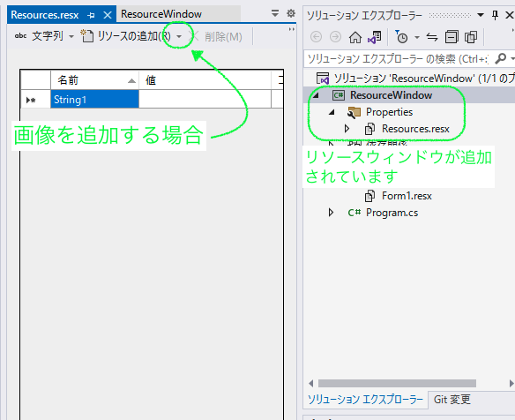Click the search magnifier icon
The height and width of the screenshot is (420, 515).
click(x=500, y=58)
